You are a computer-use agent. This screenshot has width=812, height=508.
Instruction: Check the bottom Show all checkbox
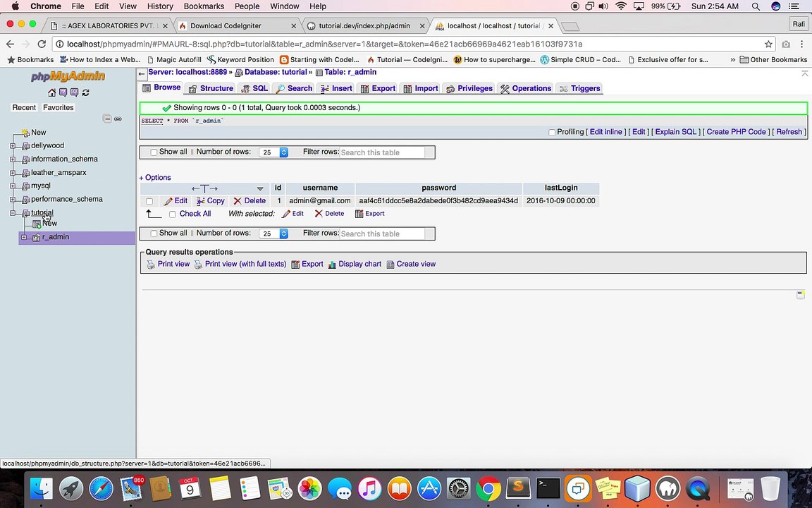[154, 234]
